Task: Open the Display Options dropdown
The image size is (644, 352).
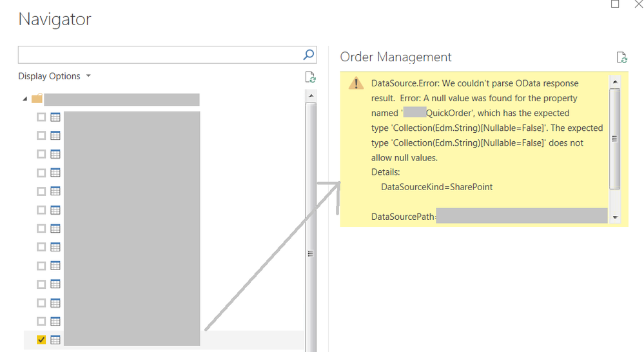Action: coord(54,77)
